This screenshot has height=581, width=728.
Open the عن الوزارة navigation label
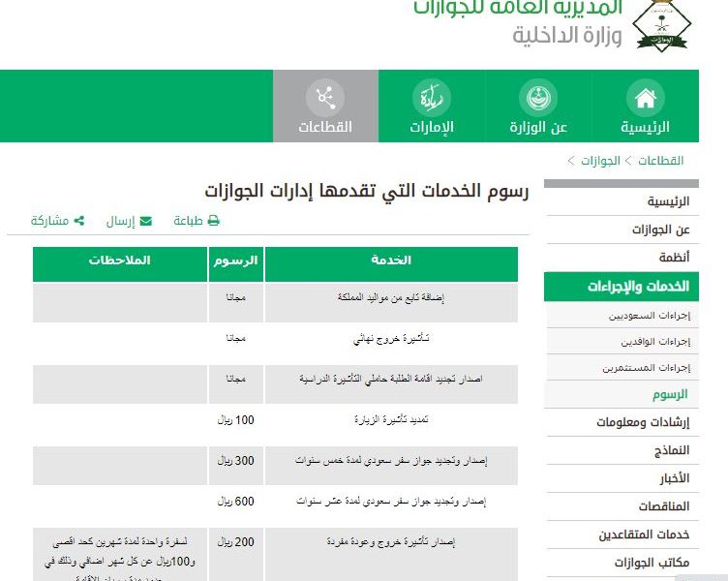click(x=538, y=127)
